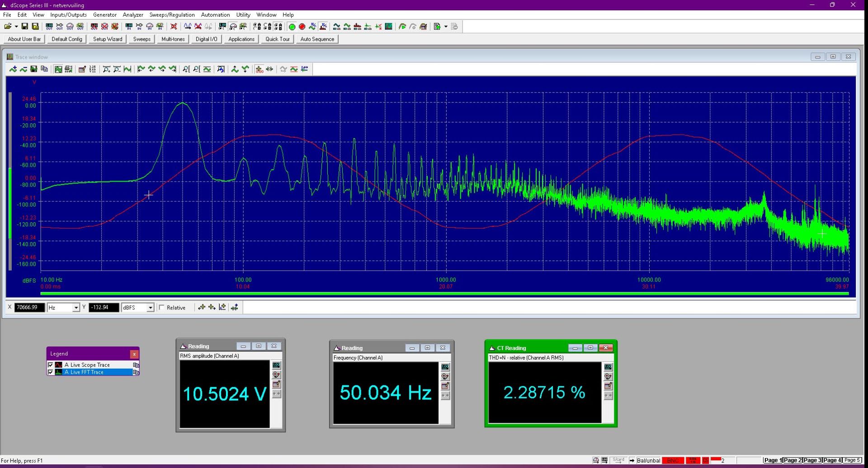Click the green start-sampling circle icon
This screenshot has height=468, width=868.
click(x=292, y=27)
